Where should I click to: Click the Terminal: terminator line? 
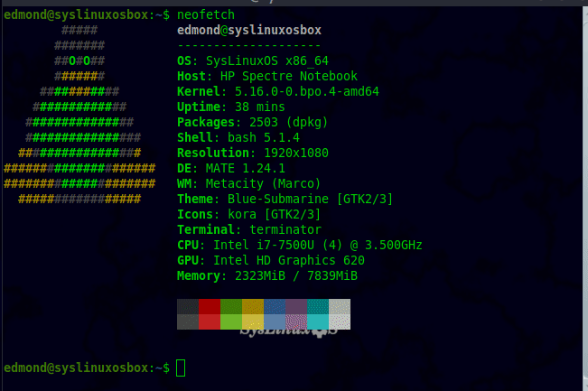pos(249,229)
